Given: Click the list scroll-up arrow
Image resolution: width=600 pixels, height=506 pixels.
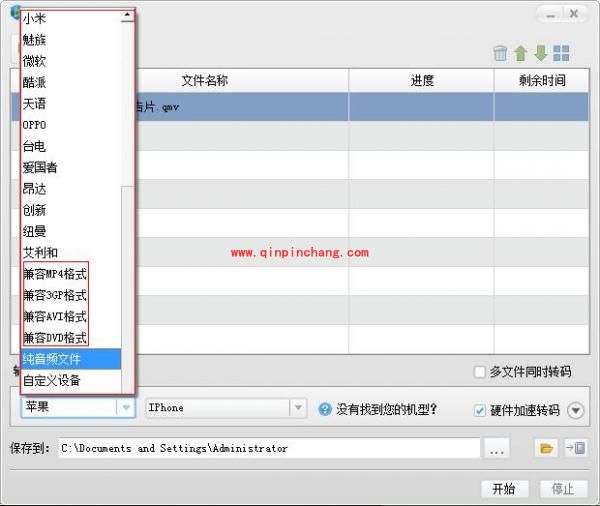Looking at the screenshot, I should point(127,15).
